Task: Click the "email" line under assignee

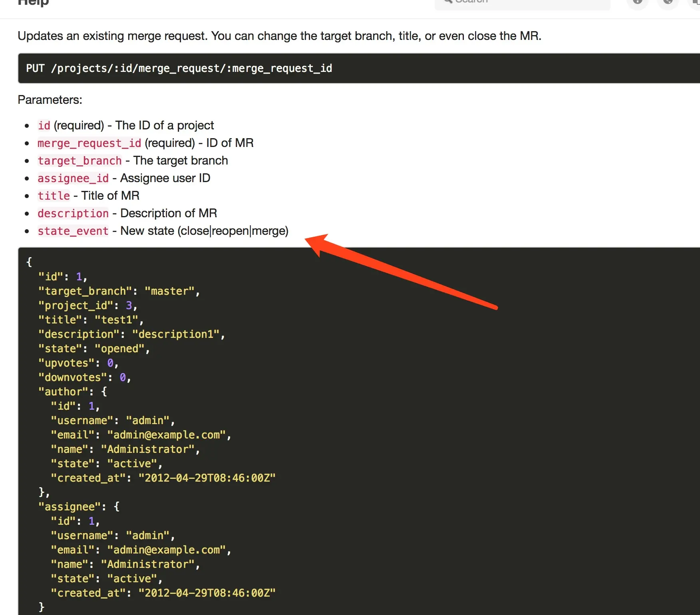Action: coord(141,550)
